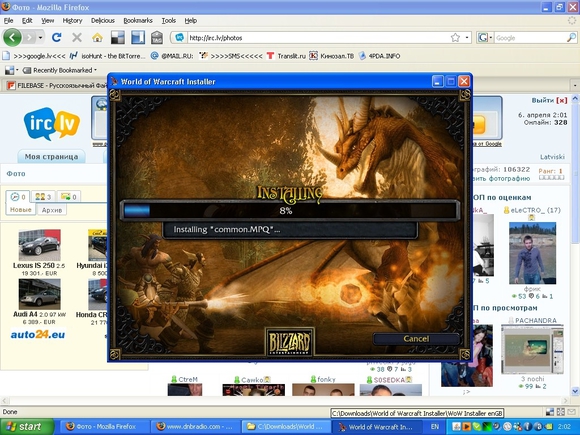Open the C:\Downloads folder taskbar item

pos(286,426)
